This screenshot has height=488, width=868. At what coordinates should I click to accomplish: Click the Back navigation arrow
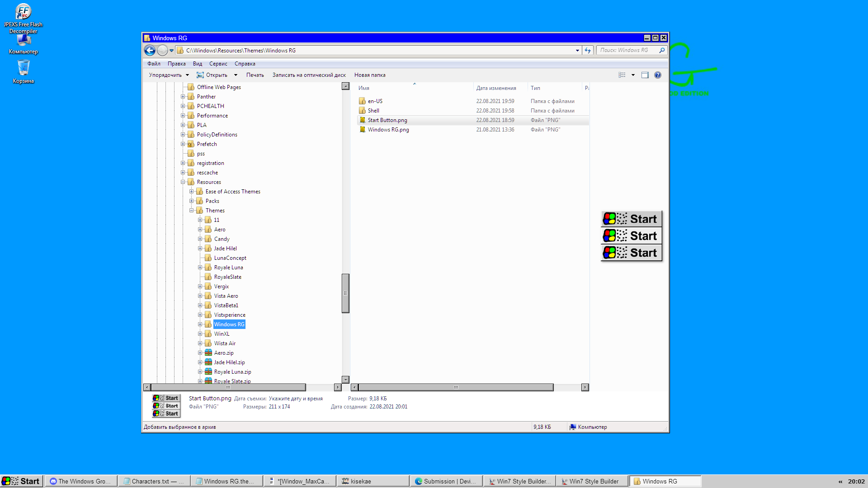point(150,50)
